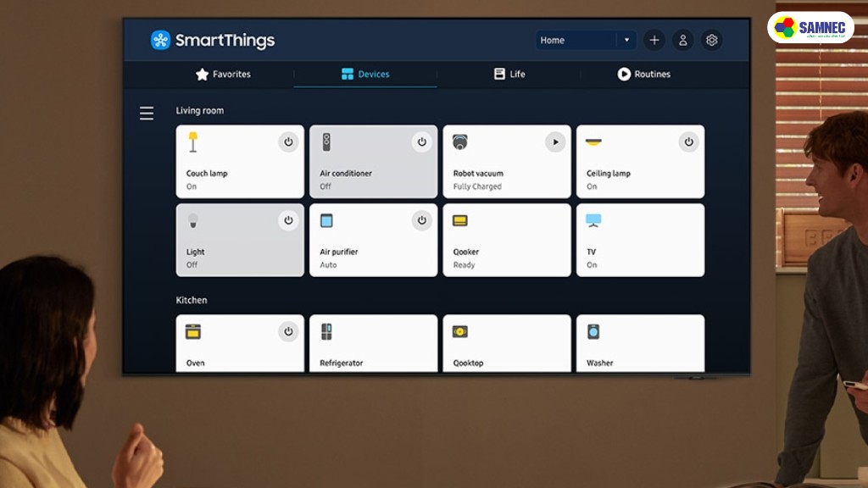Image resolution: width=868 pixels, height=488 pixels.
Task: Toggle power on the Ceiling lamp card
Action: (x=688, y=142)
